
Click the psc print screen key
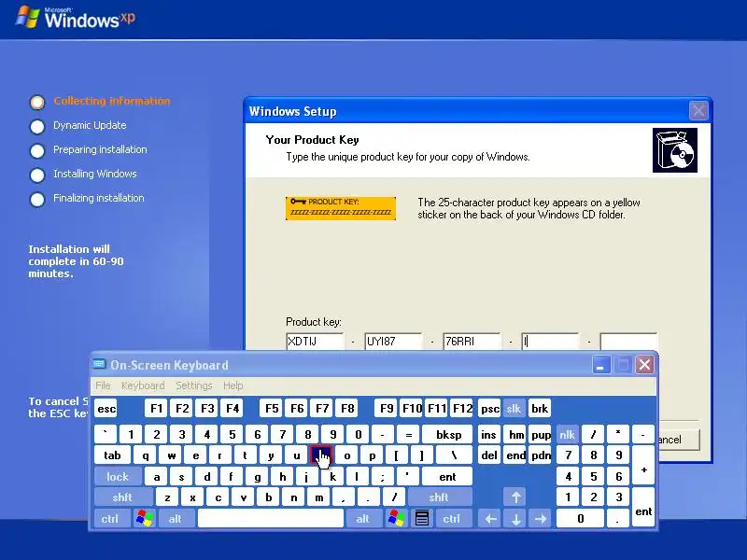489,408
